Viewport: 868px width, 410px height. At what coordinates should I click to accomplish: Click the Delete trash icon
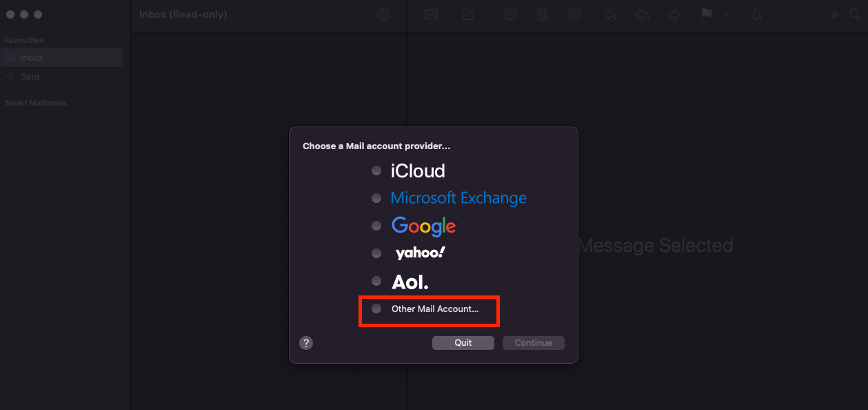(x=542, y=14)
